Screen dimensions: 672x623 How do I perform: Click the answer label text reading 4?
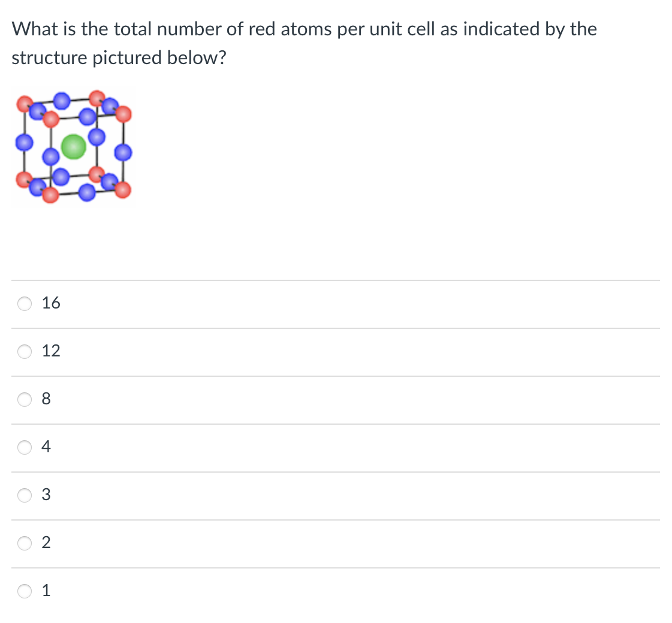pyautogui.click(x=46, y=446)
